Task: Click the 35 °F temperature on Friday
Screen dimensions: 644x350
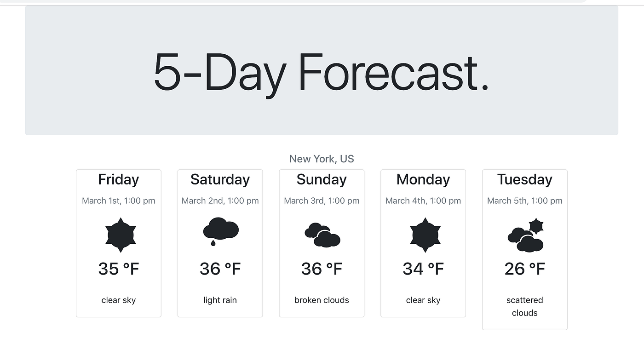Action: point(118,269)
